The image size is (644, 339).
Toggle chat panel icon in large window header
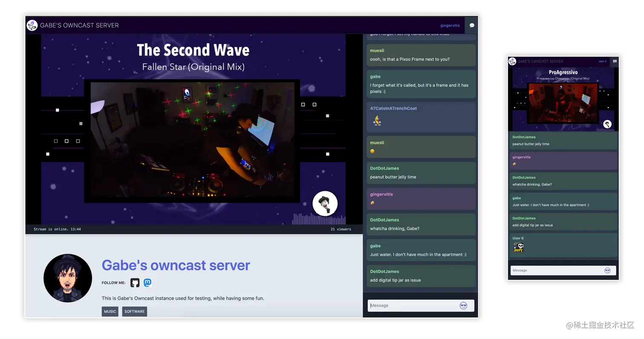(471, 26)
